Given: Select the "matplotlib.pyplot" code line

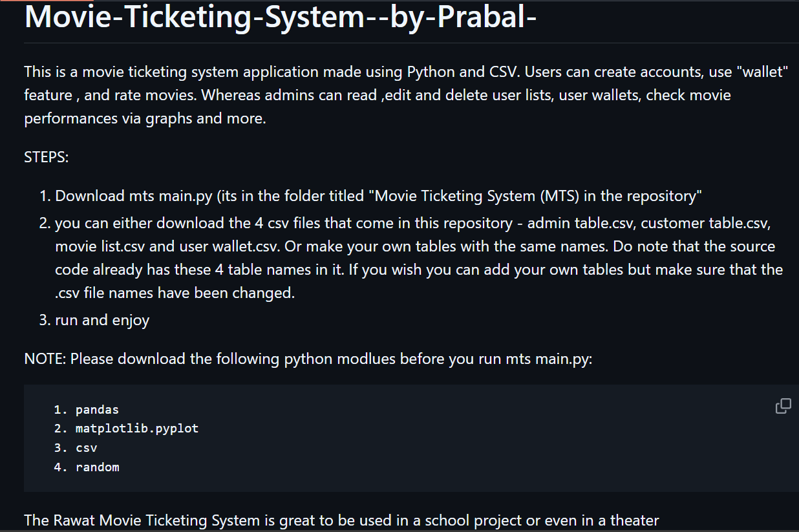Looking at the screenshot, I should [136, 428].
